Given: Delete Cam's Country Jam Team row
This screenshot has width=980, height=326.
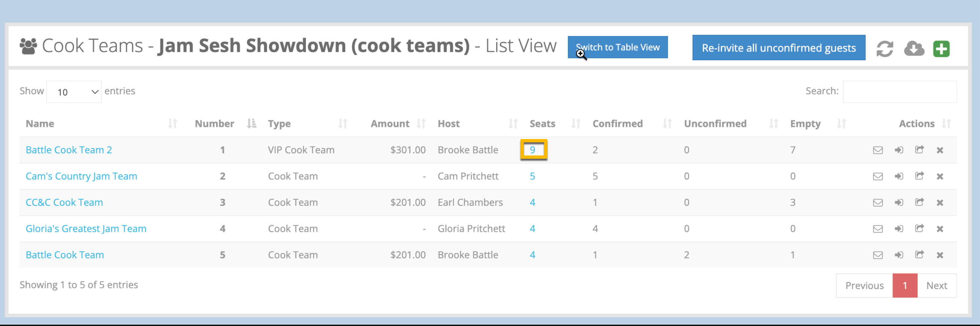Looking at the screenshot, I should coord(940,176).
